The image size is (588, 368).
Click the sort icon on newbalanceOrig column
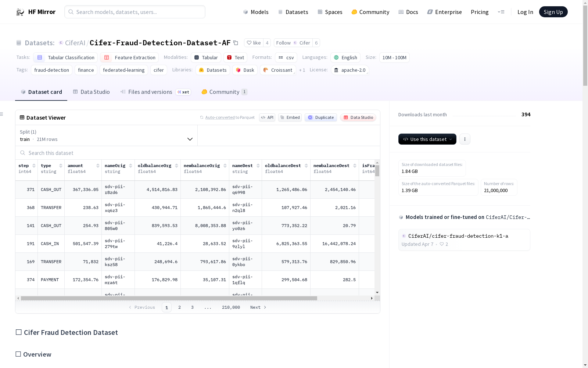[x=225, y=166]
